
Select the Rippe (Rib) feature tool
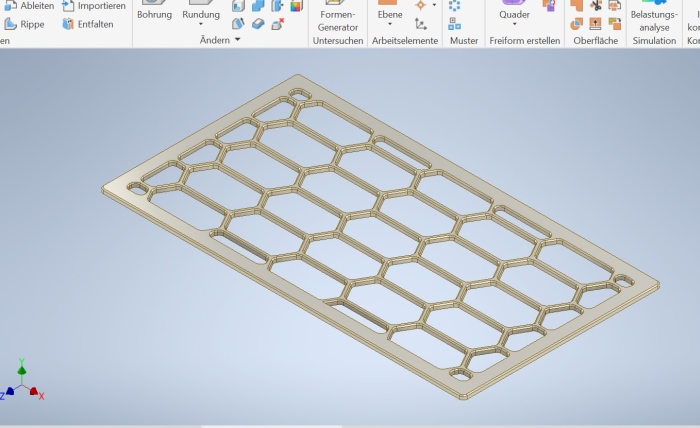pyautogui.click(x=26, y=24)
